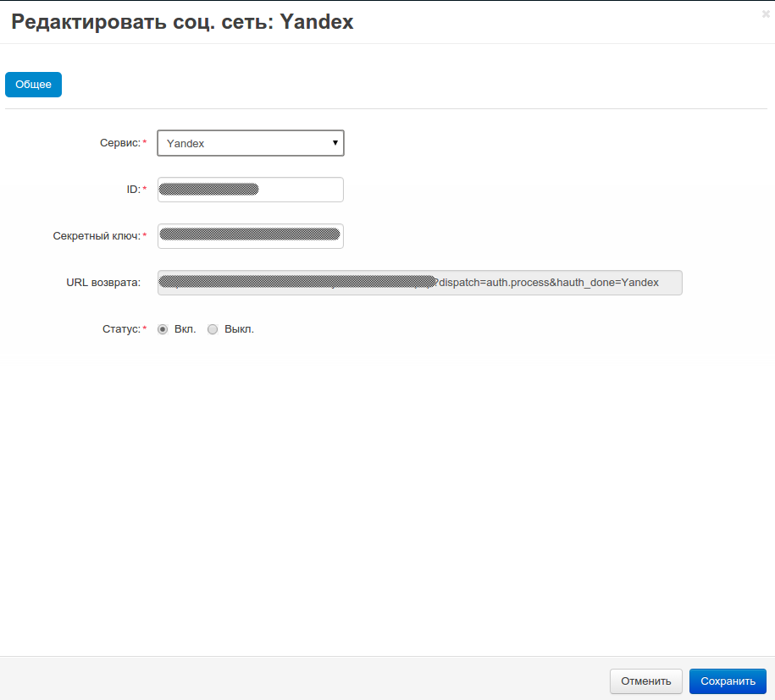Click the URL возврата: field label
The image size is (775, 700).
[103, 283]
